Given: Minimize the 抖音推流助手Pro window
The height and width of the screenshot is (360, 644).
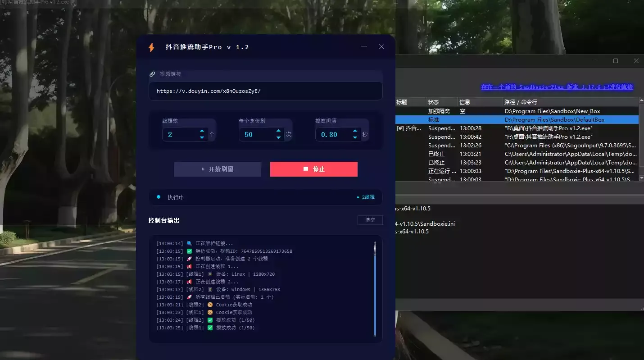Looking at the screenshot, I should pyautogui.click(x=364, y=46).
